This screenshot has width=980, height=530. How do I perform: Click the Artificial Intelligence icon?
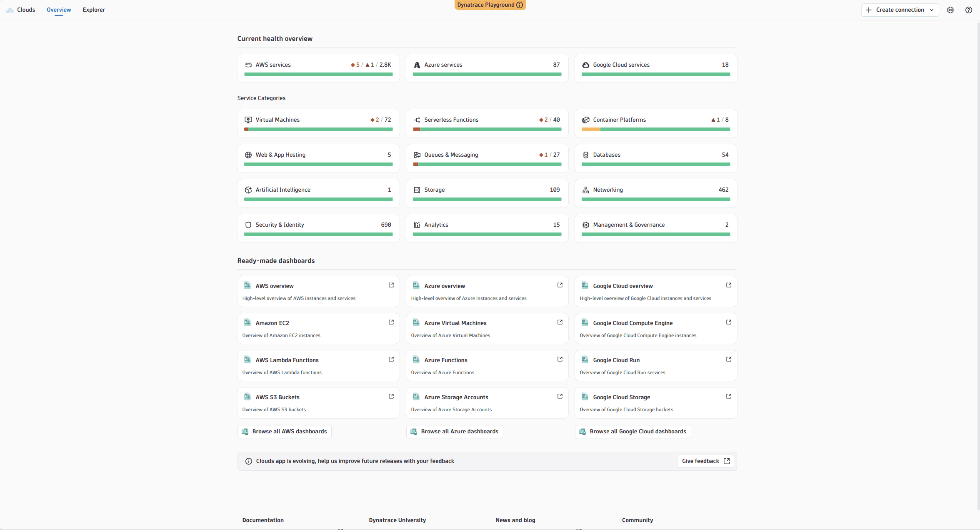[248, 190]
